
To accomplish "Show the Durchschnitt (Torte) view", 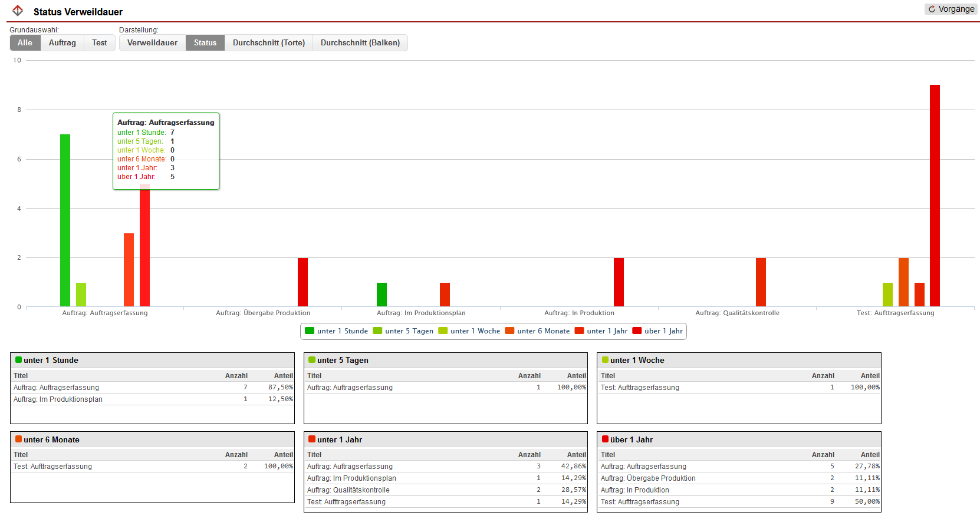I will 268,42.
